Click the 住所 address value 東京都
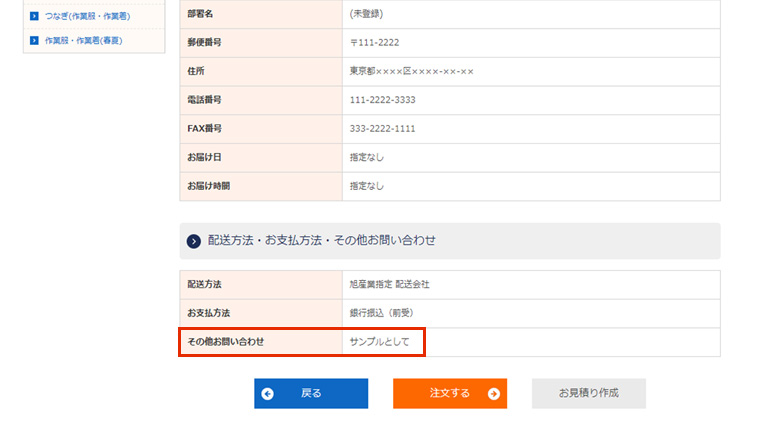The height and width of the screenshot is (440, 760). 411,71
